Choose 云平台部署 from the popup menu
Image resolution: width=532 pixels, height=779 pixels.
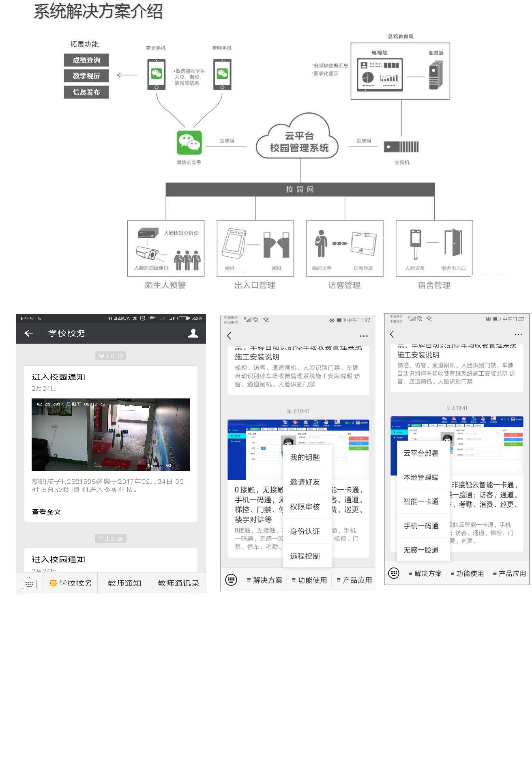tap(423, 453)
